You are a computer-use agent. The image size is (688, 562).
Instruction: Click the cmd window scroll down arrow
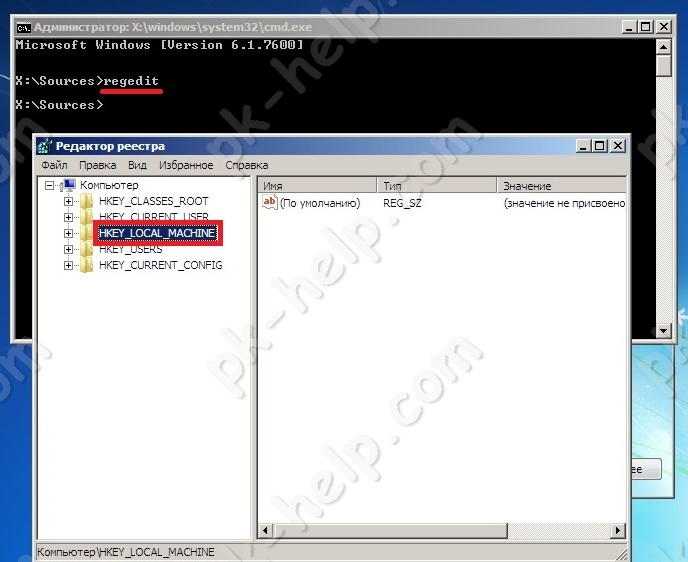(663, 331)
